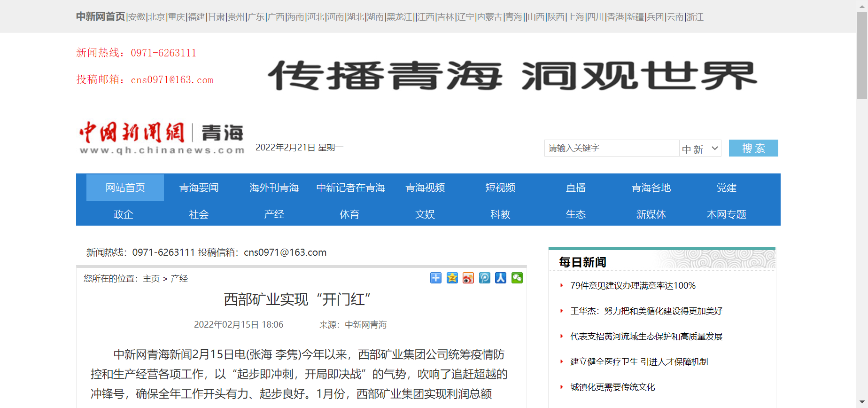Open 城镇化更需要传统文化 article link
The height and width of the screenshot is (408, 868).
tap(612, 387)
